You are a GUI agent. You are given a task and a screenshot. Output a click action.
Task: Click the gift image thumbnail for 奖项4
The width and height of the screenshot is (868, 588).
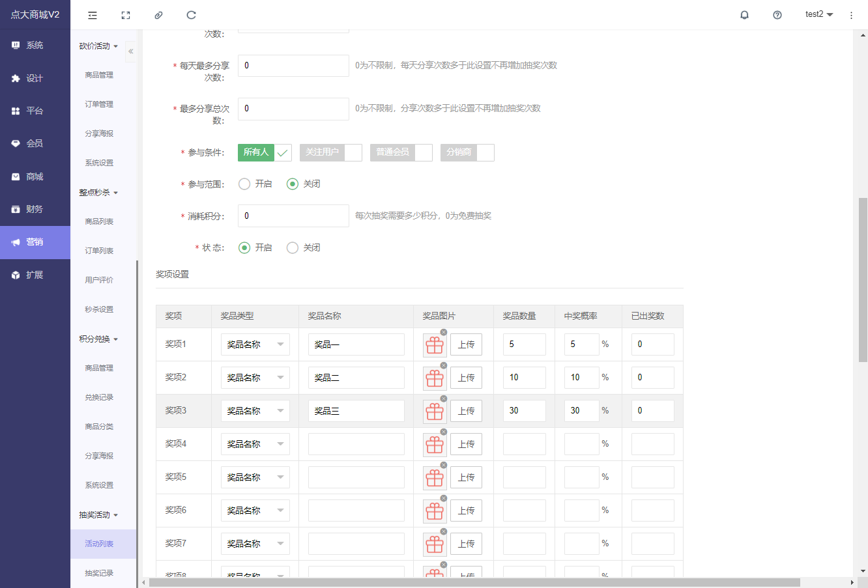click(435, 445)
